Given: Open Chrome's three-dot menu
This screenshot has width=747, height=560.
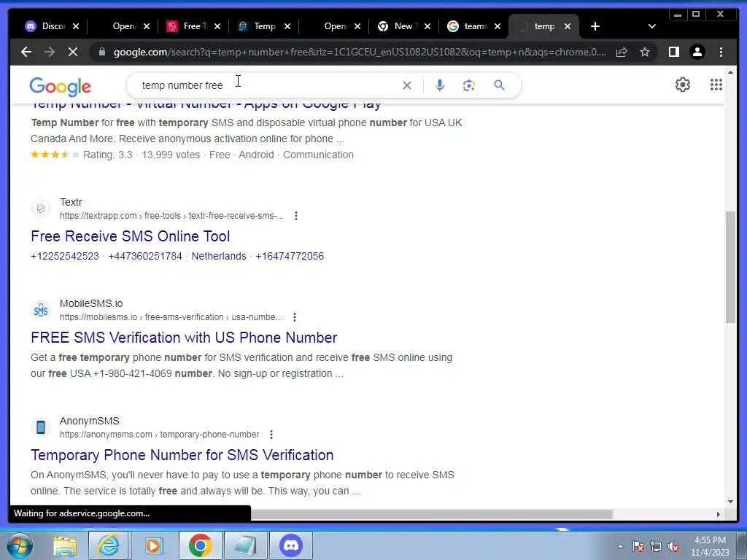Looking at the screenshot, I should click(721, 52).
